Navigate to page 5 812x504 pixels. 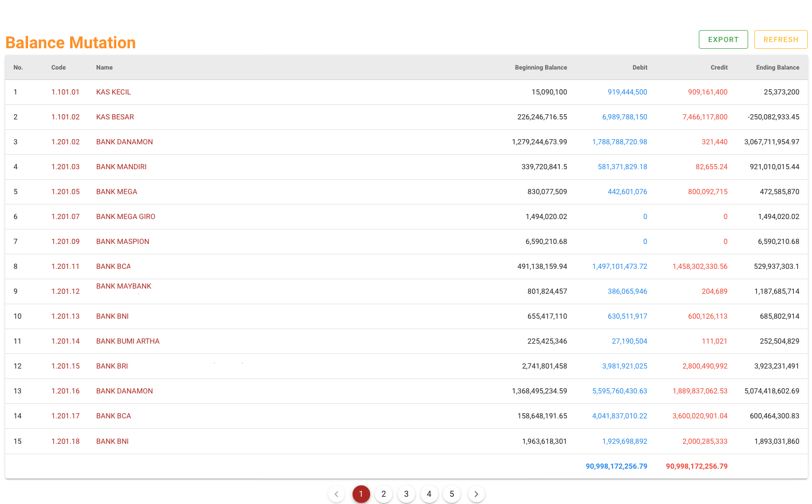[x=452, y=494]
